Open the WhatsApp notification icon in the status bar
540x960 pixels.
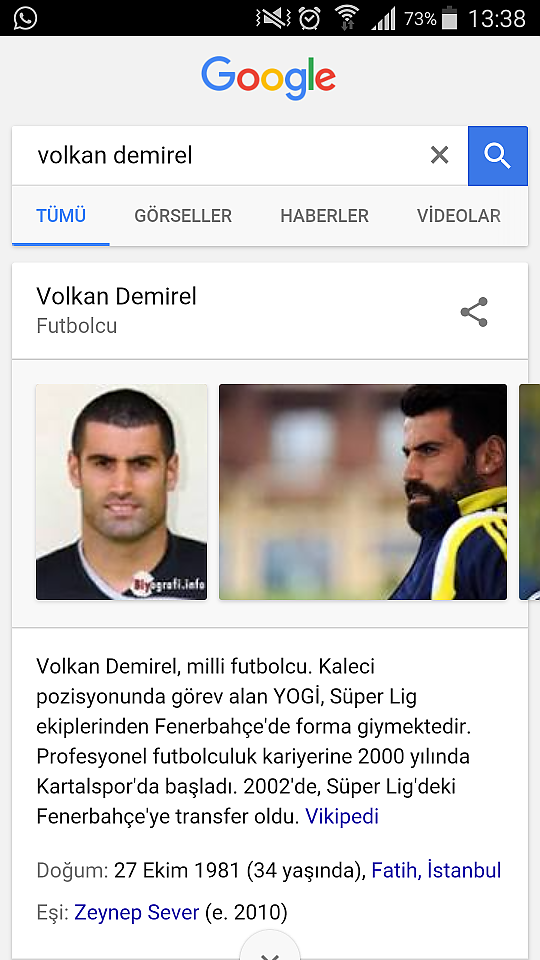coord(25,18)
